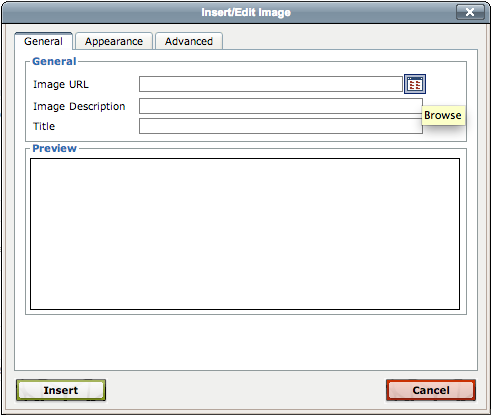
Task: Click blank panel area below the Preview section
Action: (x=246, y=343)
